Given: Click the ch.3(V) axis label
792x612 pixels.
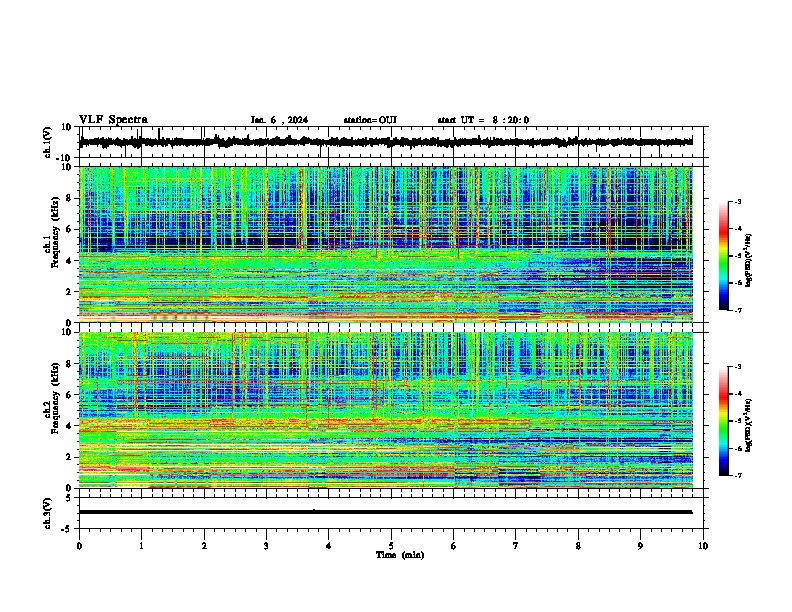Looking at the screenshot, I should pyautogui.click(x=48, y=513).
